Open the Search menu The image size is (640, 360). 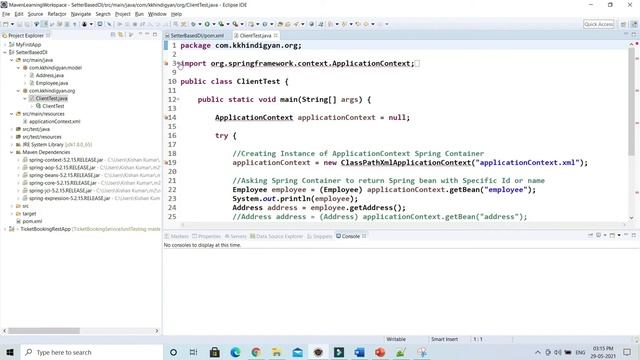pos(103,14)
